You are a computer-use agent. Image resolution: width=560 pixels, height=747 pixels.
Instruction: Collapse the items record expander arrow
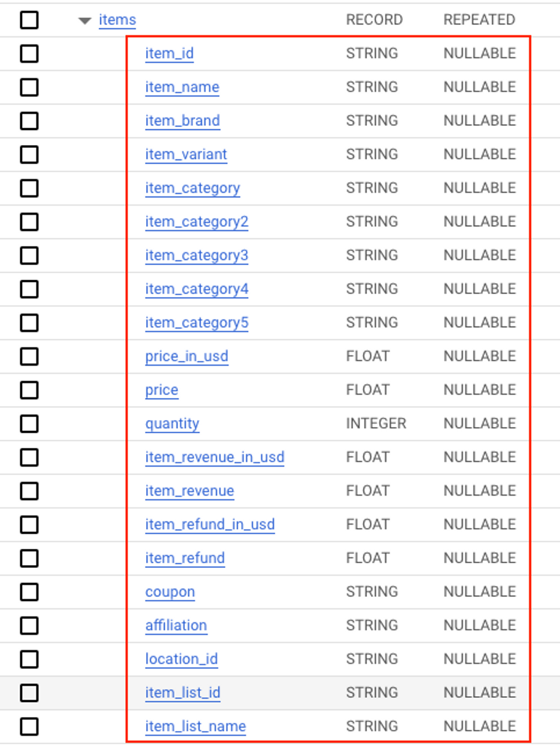tap(85, 21)
